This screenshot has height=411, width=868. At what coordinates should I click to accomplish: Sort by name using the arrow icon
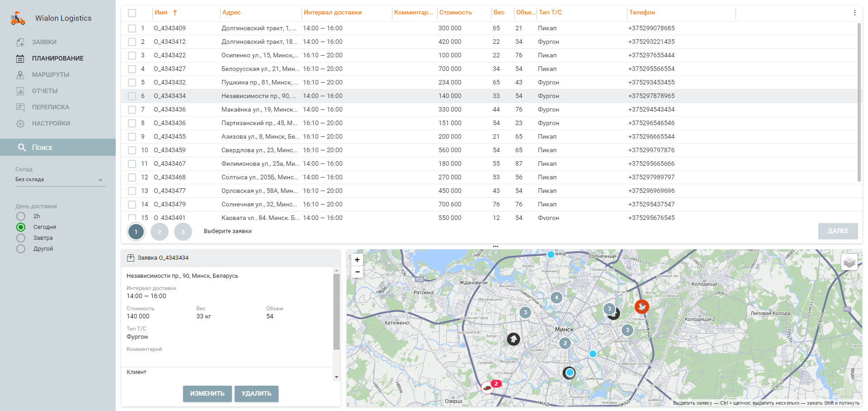[175, 13]
